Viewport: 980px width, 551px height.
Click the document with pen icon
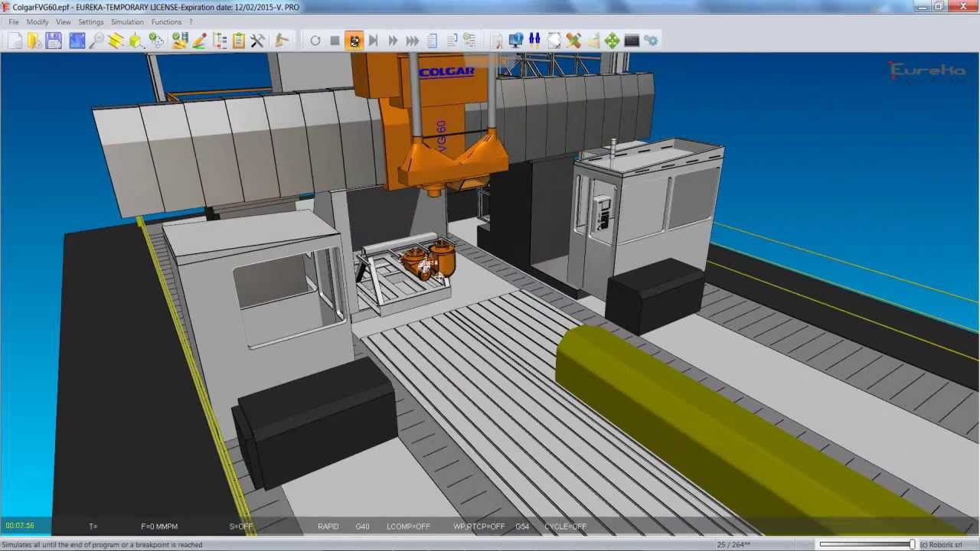(496, 41)
